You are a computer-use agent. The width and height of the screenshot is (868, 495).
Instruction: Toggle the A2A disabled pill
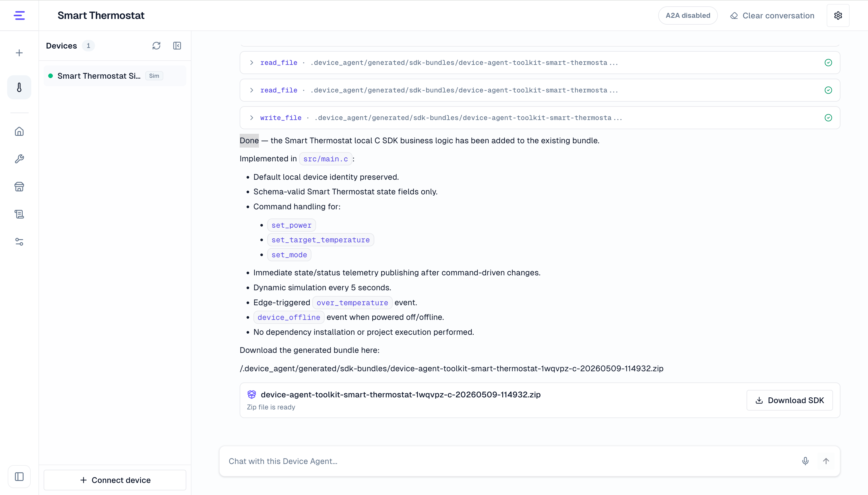(688, 15)
